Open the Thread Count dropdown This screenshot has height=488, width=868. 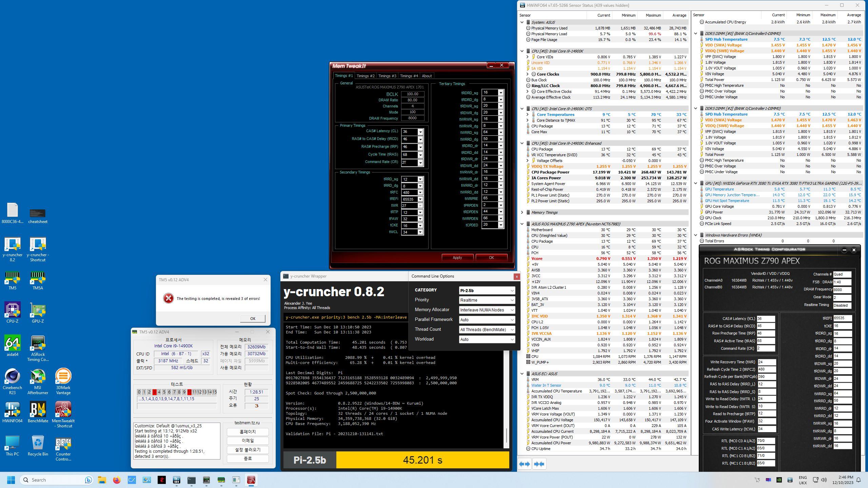click(487, 330)
